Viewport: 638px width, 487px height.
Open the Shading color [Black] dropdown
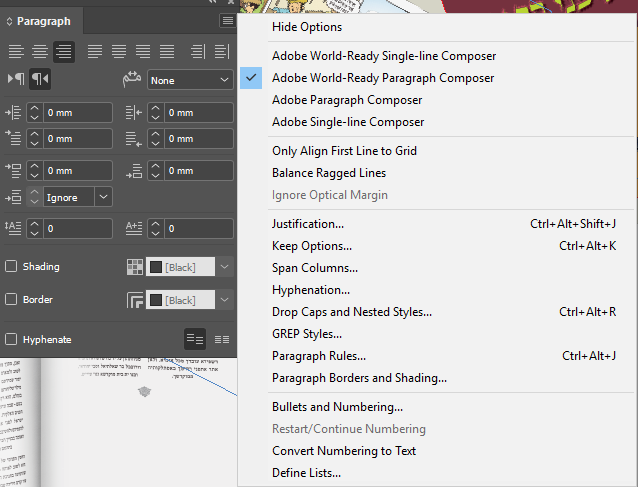click(x=225, y=267)
